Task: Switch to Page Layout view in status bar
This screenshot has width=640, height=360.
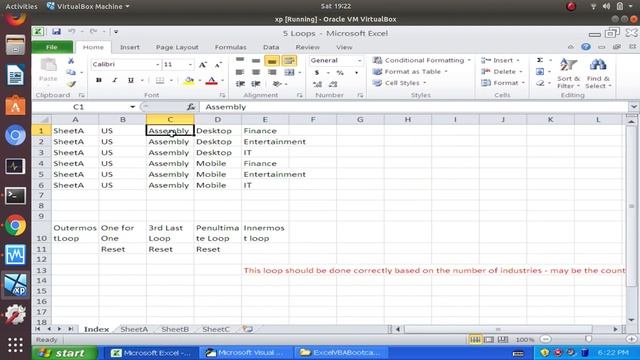Action: click(x=489, y=340)
